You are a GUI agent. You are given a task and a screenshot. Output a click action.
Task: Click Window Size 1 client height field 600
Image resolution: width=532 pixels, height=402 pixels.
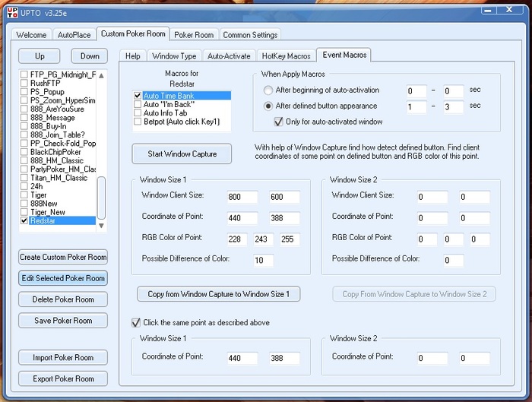(285, 197)
